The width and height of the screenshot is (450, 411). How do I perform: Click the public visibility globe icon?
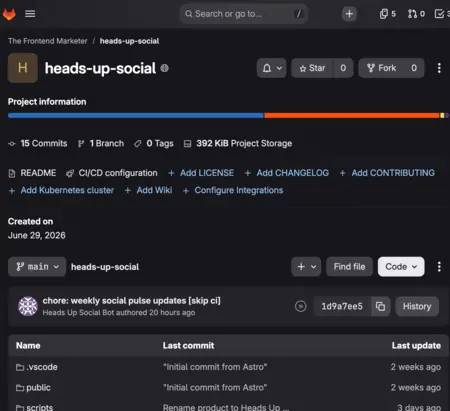[164, 68]
